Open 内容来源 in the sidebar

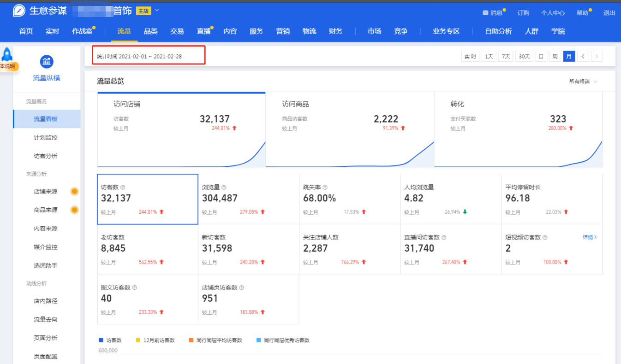pyautogui.click(x=46, y=229)
